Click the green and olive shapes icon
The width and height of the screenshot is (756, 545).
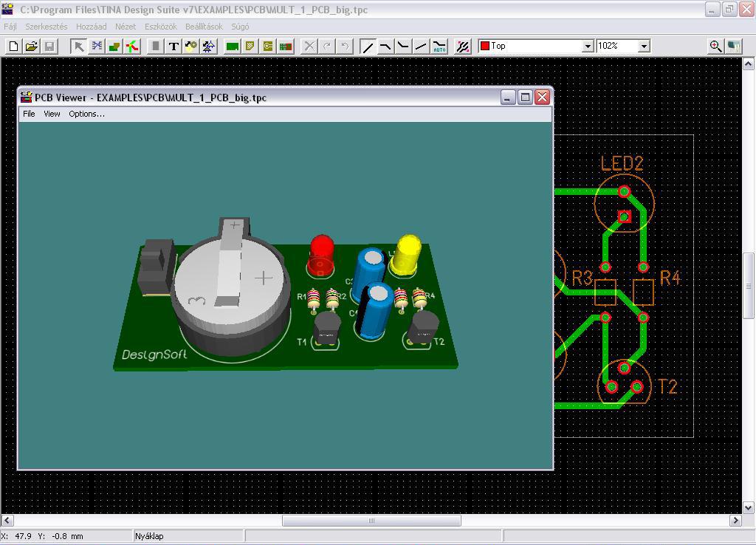(114, 47)
